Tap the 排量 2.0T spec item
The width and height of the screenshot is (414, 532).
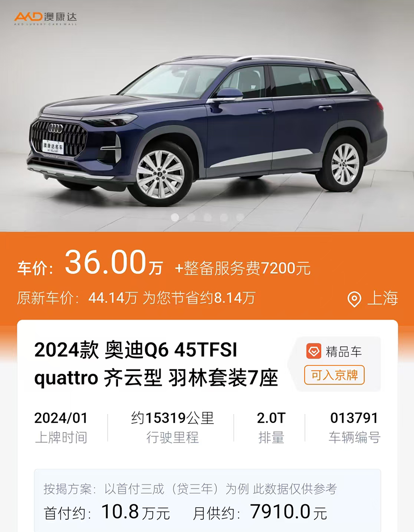271,427
